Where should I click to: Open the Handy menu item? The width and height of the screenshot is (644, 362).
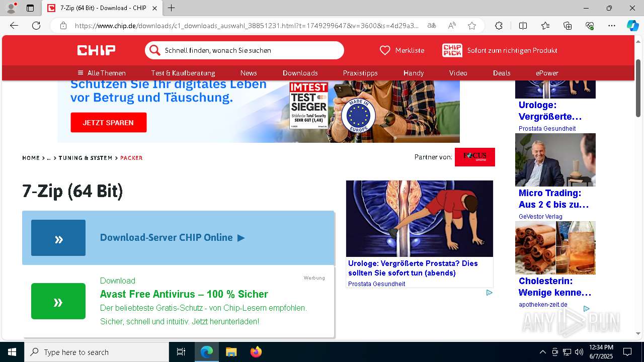(x=414, y=73)
